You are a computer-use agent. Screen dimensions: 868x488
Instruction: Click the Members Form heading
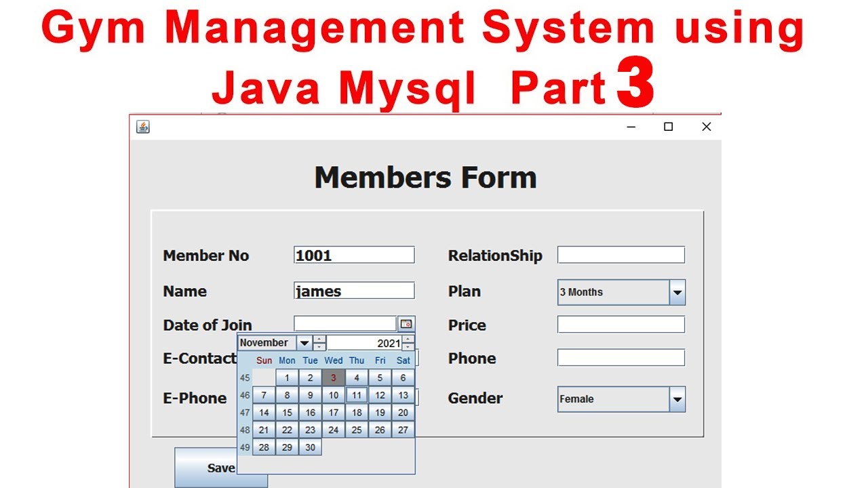pyautogui.click(x=426, y=178)
